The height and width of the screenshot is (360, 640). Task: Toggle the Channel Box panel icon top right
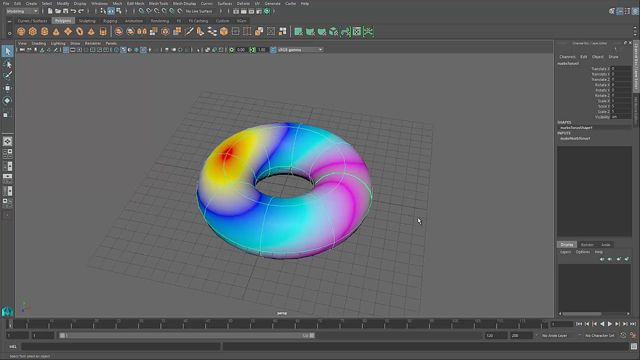(635, 11)
